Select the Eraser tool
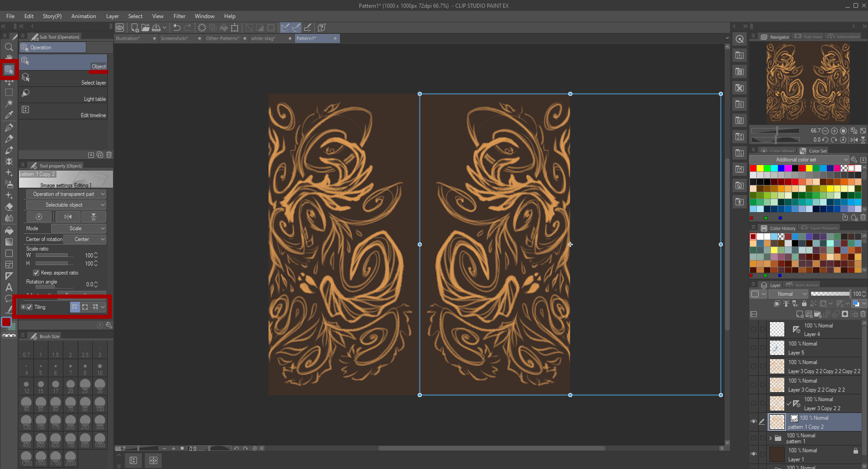Viewport: 868px width, 469px height. click(x=9, y=207)
